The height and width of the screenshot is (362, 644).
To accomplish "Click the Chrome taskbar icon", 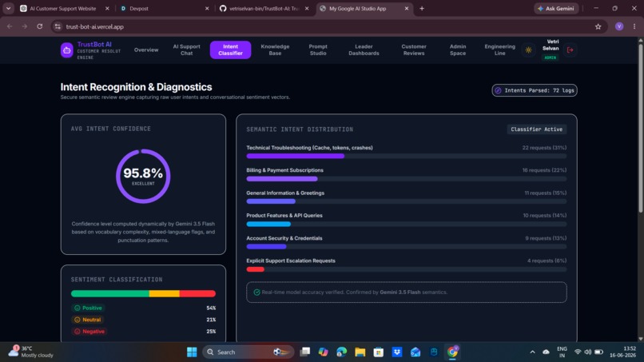I will tap(452, 352).
